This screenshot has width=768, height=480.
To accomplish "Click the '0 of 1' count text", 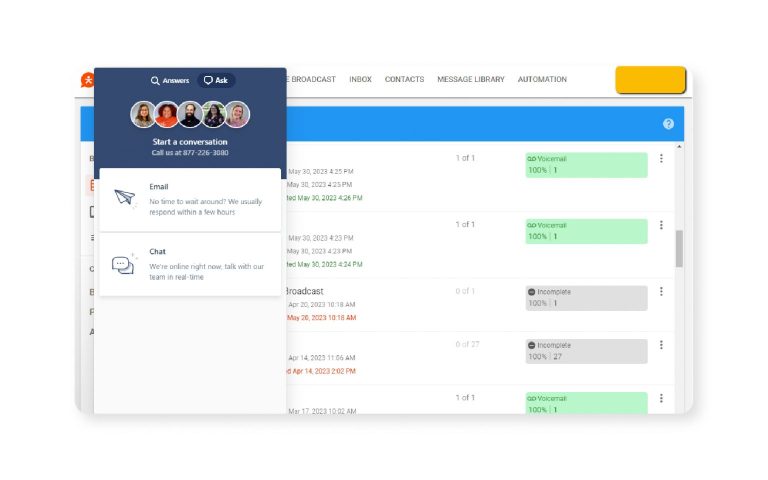I will coord(465,291).
